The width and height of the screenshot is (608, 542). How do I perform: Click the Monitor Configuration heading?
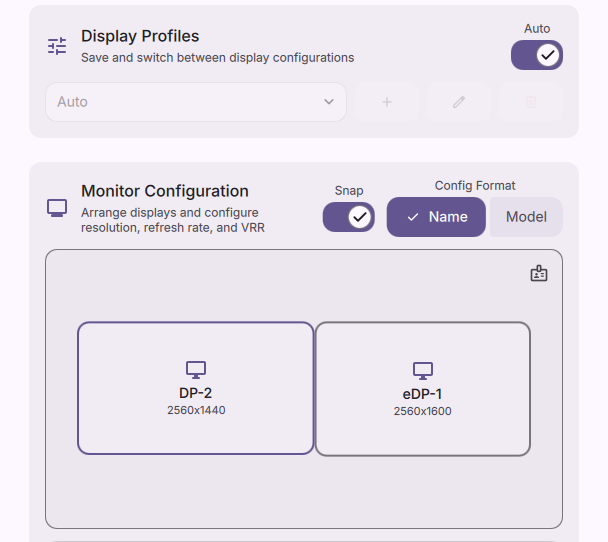click(x=165, y=191)
